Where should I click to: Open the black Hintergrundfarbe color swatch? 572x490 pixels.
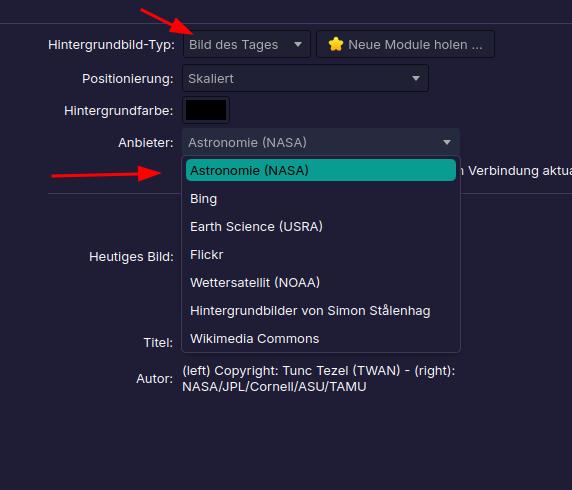click(206, 110)
